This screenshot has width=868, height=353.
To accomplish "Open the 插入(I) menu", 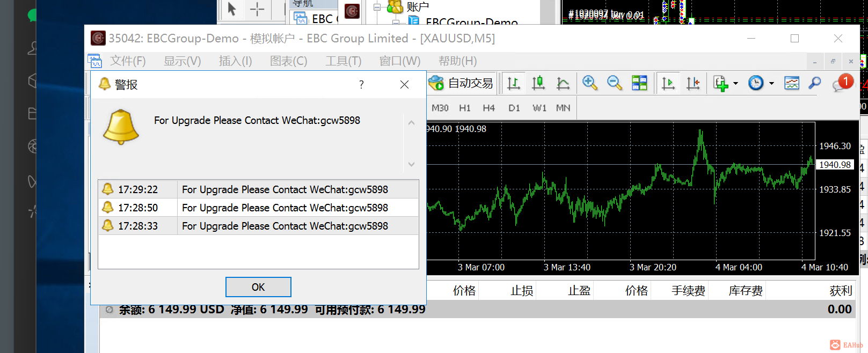I will (x=236, y=61).
